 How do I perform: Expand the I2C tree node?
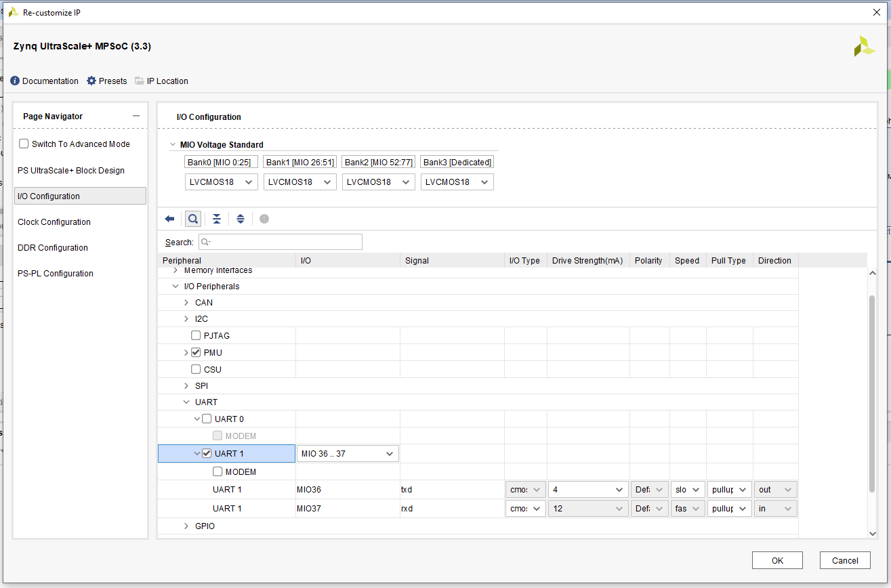tap(186, 319)
